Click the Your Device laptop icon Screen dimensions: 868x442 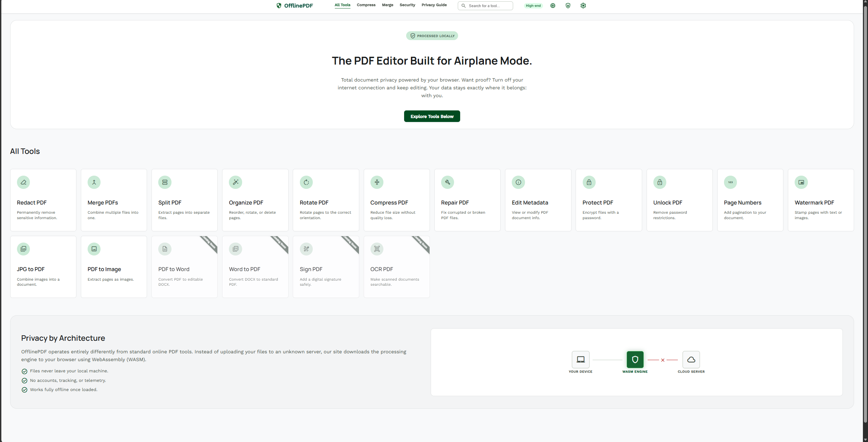click(x=581, y=359)
